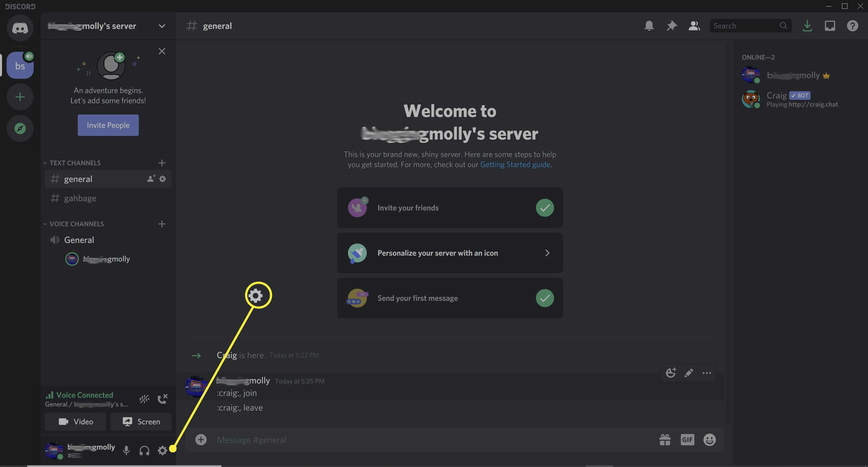Open notification settings bell
Image resolution: width=868 pixels, height=467 pixels.
coord(649,26)
